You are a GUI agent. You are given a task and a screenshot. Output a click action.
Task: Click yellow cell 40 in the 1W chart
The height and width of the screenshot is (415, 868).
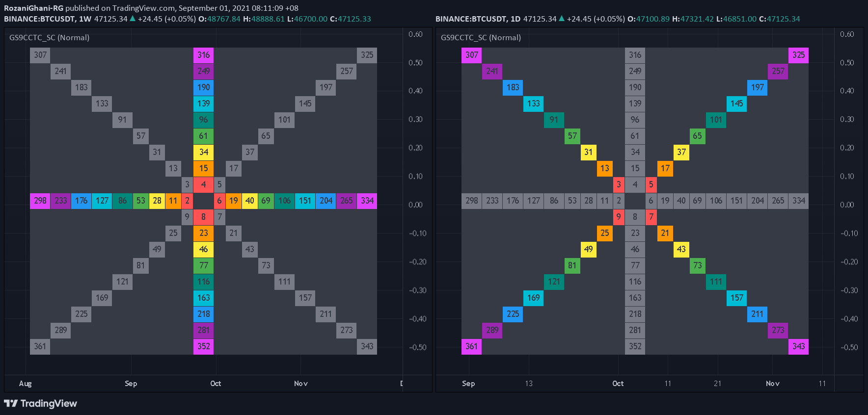[250, 201]
